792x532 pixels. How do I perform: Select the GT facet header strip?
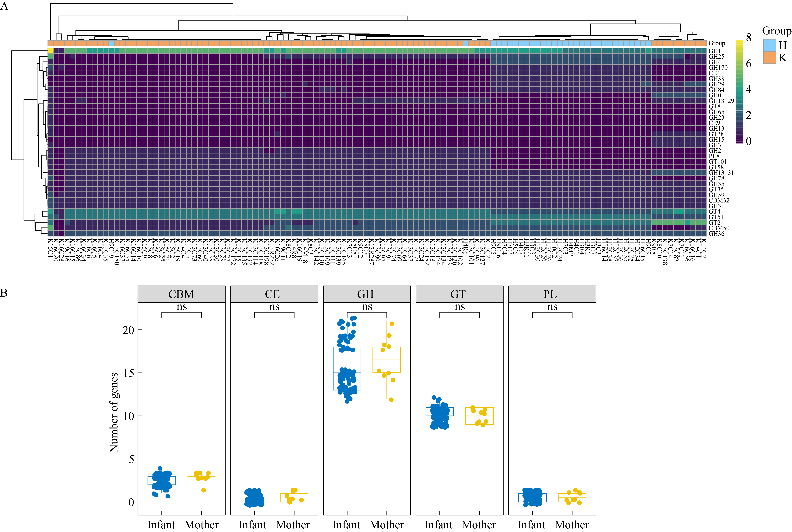[x=459, y=294]
